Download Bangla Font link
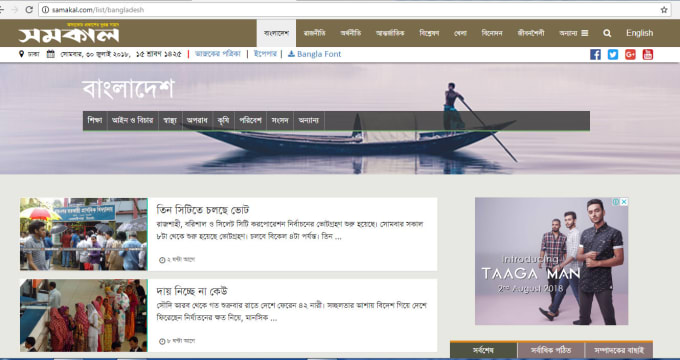This screenshot has width=680, height=360. coord(314,54)
